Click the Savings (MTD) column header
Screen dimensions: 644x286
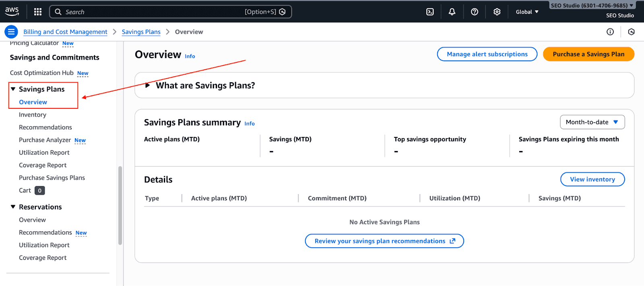[x=559, y=198]
